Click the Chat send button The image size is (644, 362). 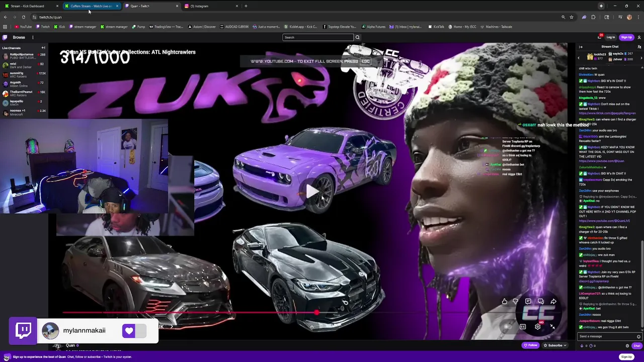point(636,346)
